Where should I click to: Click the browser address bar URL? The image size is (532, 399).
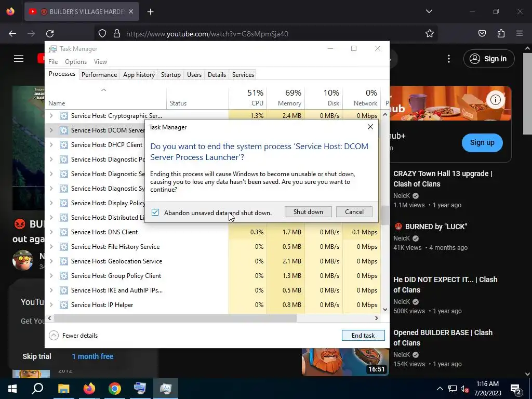click(207, 34)
